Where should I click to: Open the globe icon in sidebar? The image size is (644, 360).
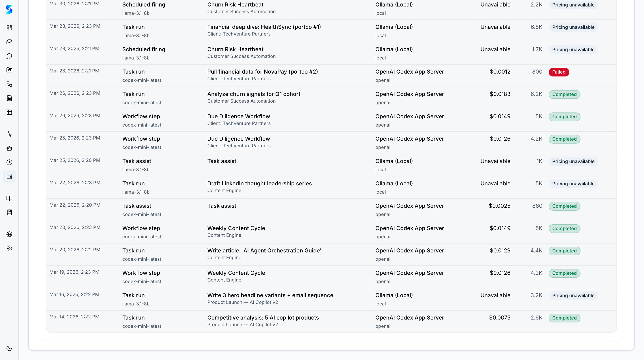9,234
